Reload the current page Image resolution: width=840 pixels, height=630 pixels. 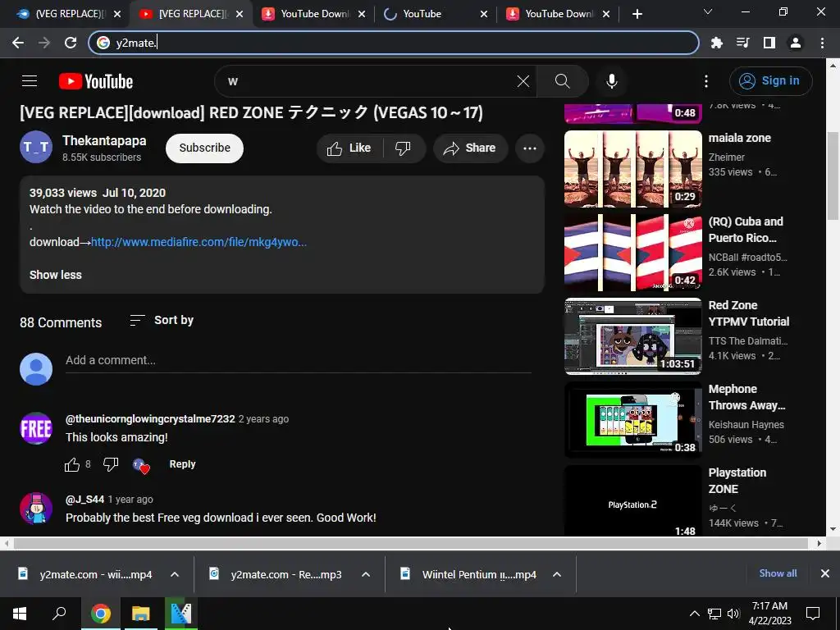click(x=71, y=43)
